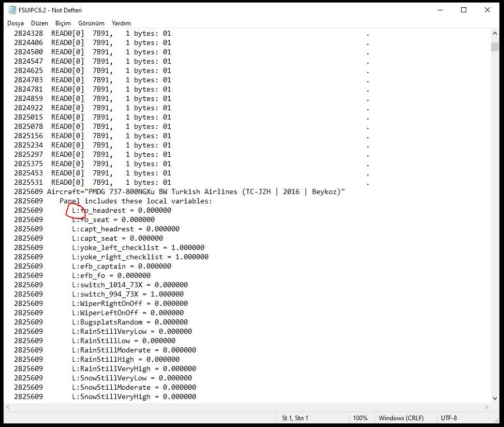
Task: Click the L:RainStillModerate line
Action: tap(105, 350)
